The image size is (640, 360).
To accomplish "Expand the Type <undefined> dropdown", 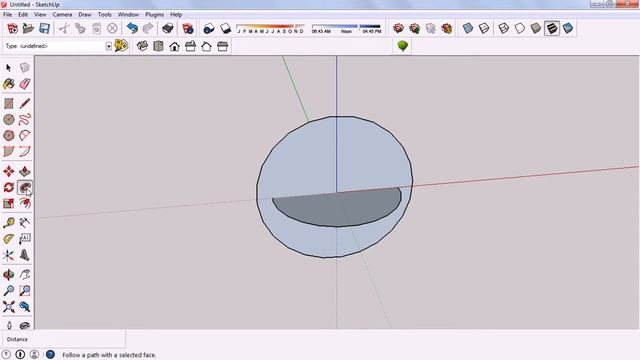I will pos(109,46).
